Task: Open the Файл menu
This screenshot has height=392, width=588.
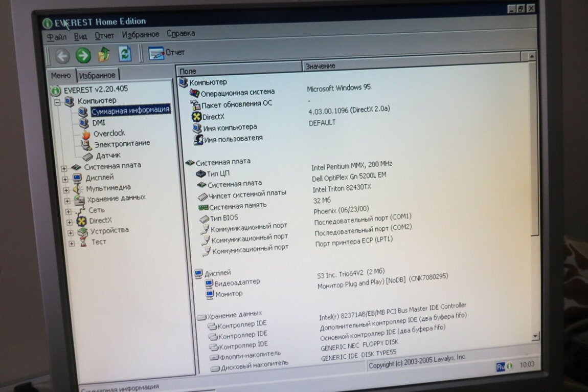Action: pyautogui.click(x=57, y=37)
